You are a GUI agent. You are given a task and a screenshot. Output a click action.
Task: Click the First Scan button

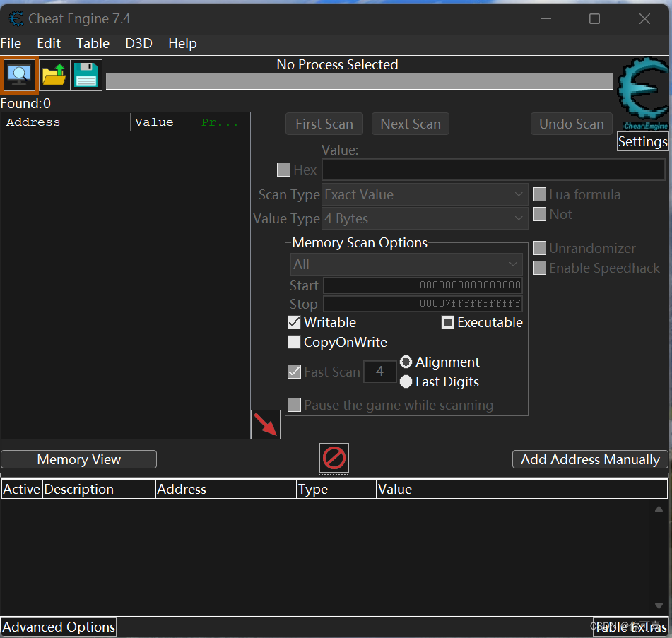[x=324, y=124]
